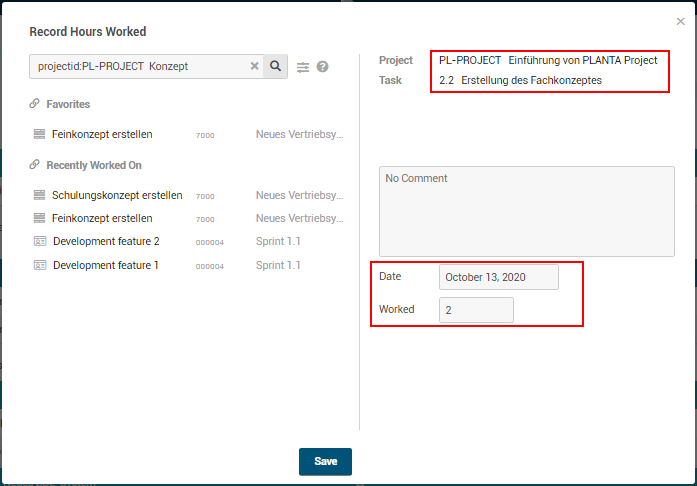The width and height of the screenshot is (697, 486).
Task: Click the magnifying glass search button
Action: (x=275, y=67)
